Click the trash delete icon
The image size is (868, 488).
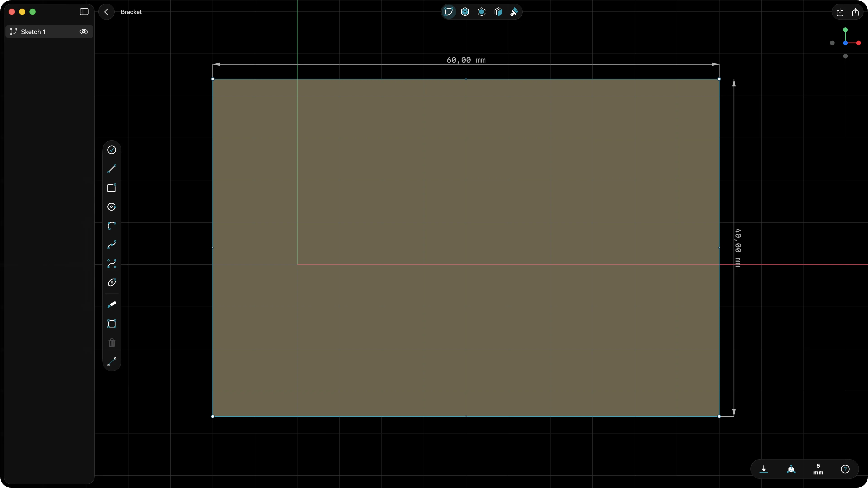point(111,343)
